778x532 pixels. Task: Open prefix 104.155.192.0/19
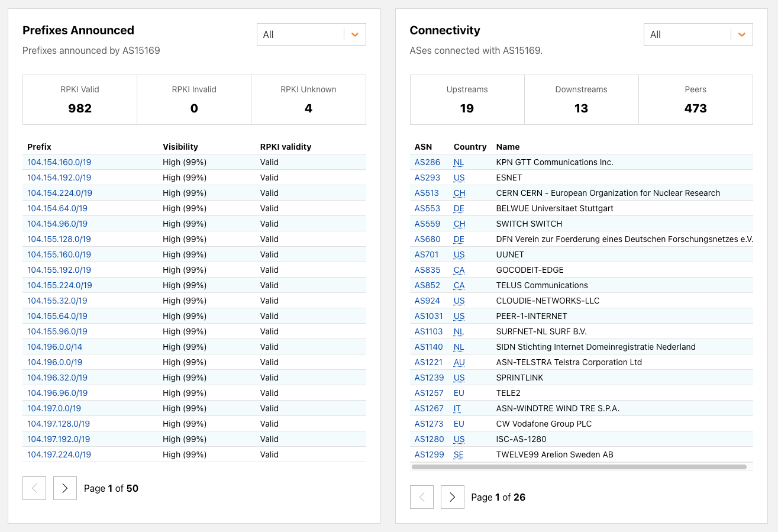[x=59, y=270]
